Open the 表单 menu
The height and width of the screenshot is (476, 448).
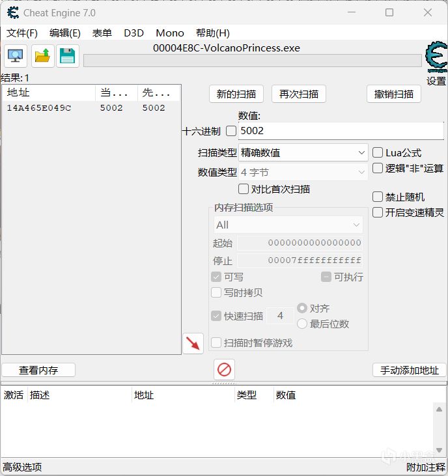pos(102,33)
